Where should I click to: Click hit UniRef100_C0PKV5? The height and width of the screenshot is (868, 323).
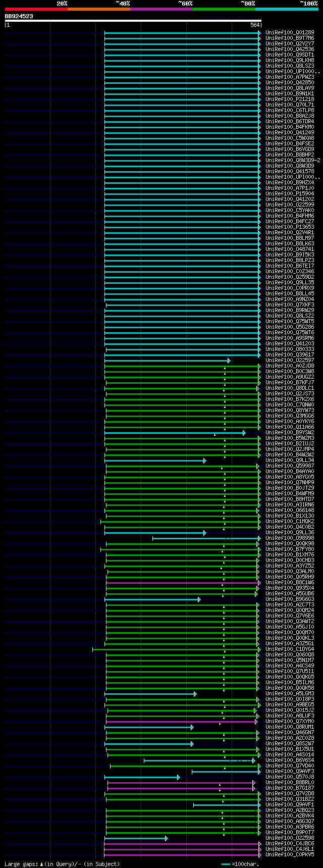tap(290, 855)
